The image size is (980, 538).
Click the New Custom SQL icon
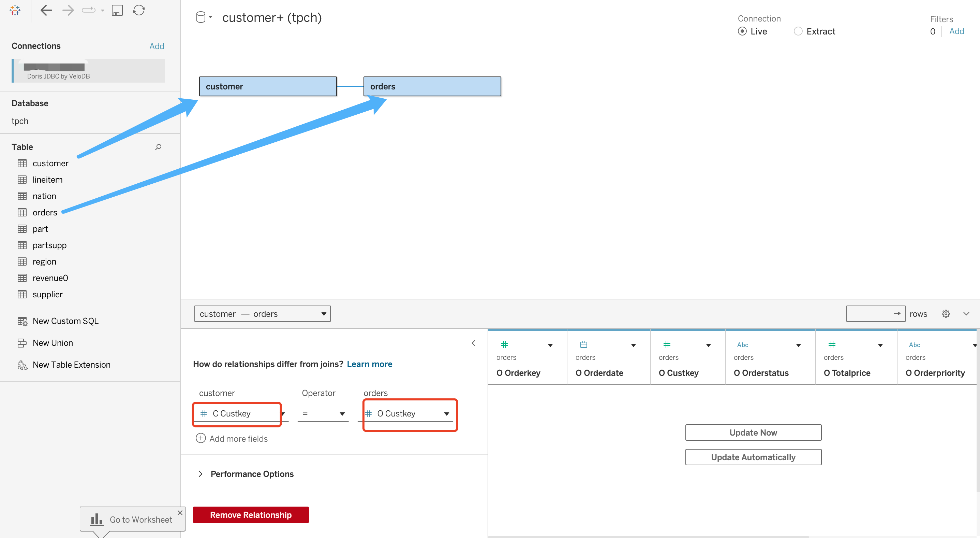click(x=23, y=321)
